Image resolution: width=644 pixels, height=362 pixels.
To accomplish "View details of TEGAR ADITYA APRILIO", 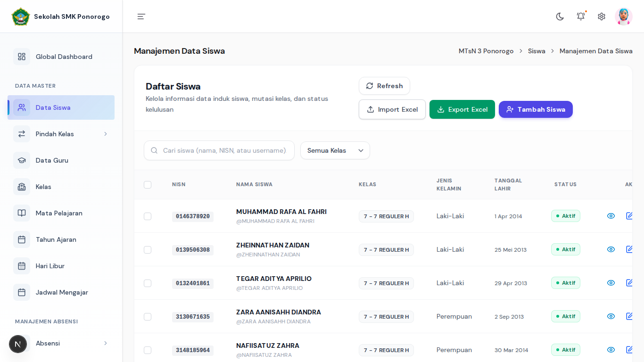I will coord(611,283).
